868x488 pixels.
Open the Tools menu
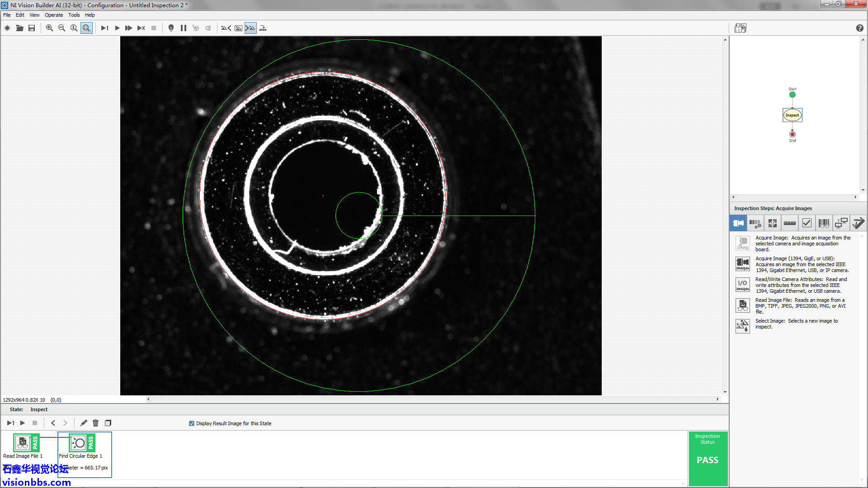click(74, 15)
